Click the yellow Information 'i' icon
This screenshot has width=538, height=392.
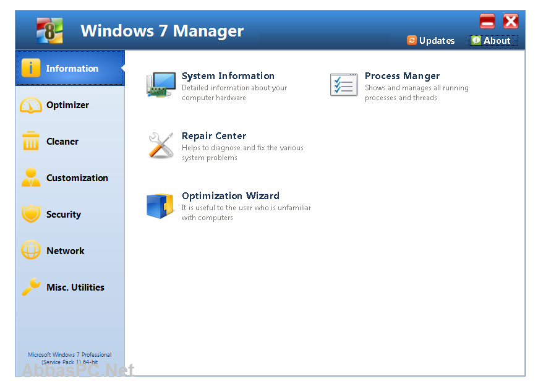coord(31,67)
